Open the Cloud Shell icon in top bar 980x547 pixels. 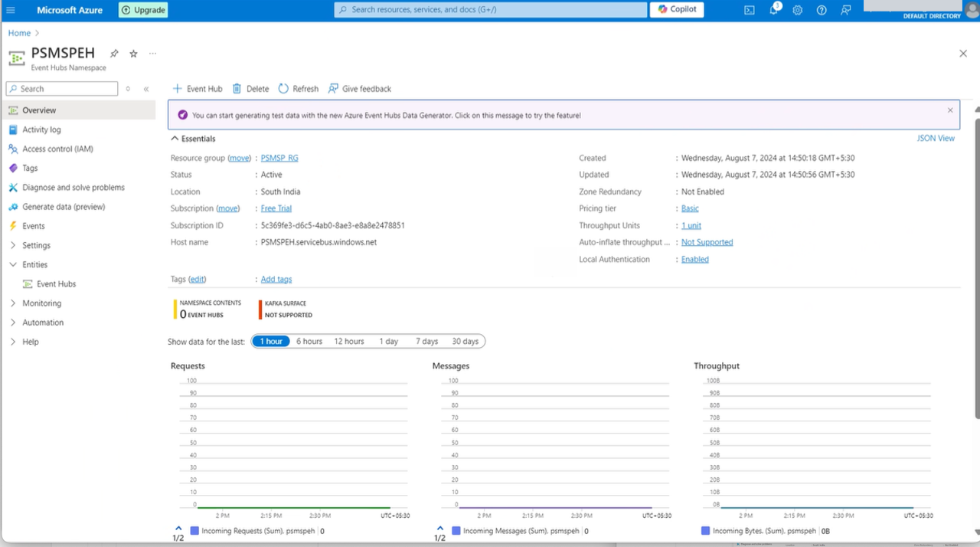[750, 10]
